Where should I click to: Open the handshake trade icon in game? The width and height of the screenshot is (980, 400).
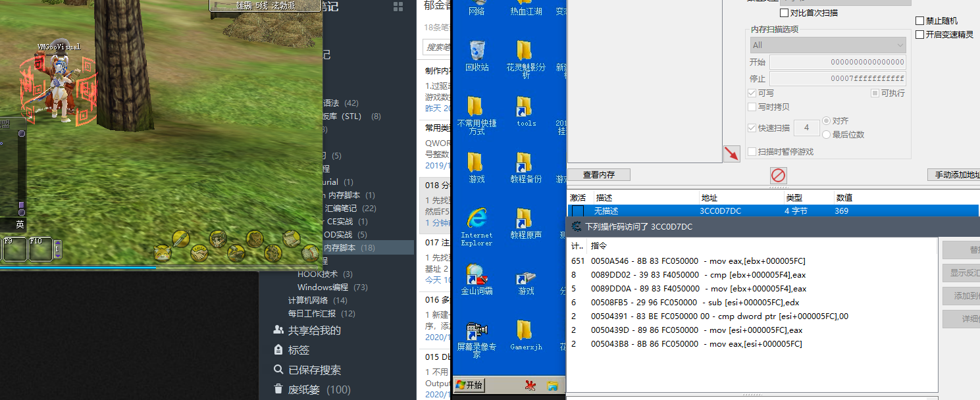click(199, 253)
